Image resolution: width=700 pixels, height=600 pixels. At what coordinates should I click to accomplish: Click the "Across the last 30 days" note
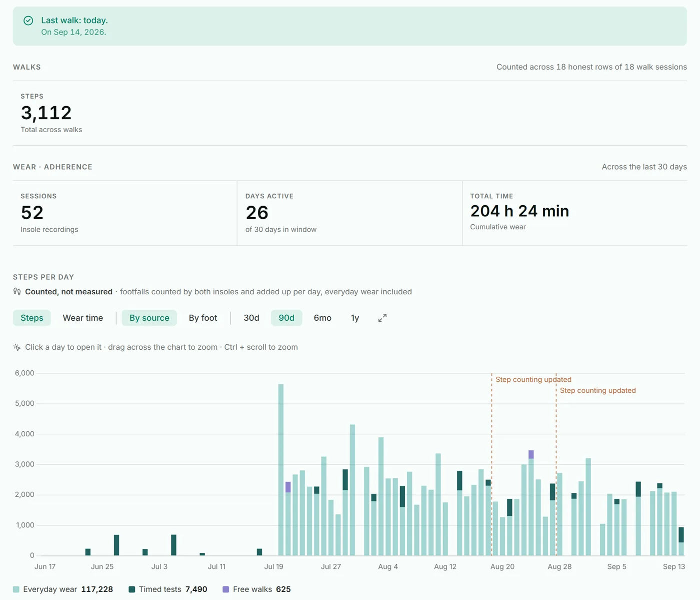point(644,167)
